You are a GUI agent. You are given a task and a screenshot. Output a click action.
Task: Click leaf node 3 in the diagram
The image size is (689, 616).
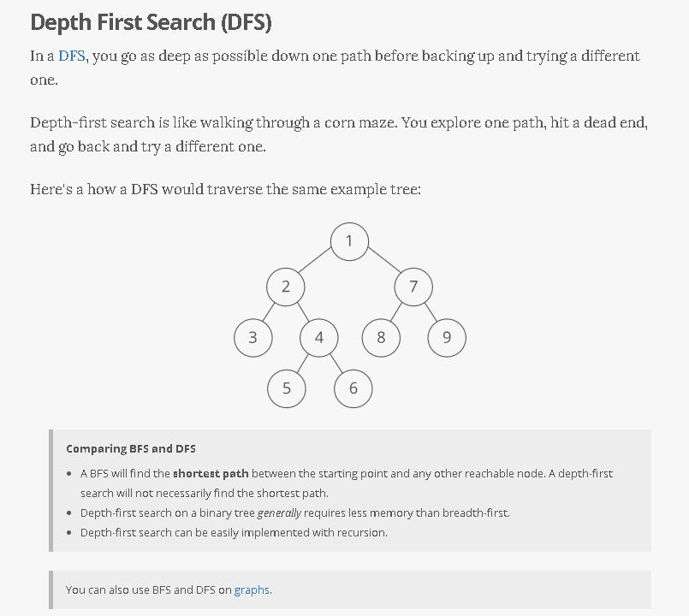252,337
